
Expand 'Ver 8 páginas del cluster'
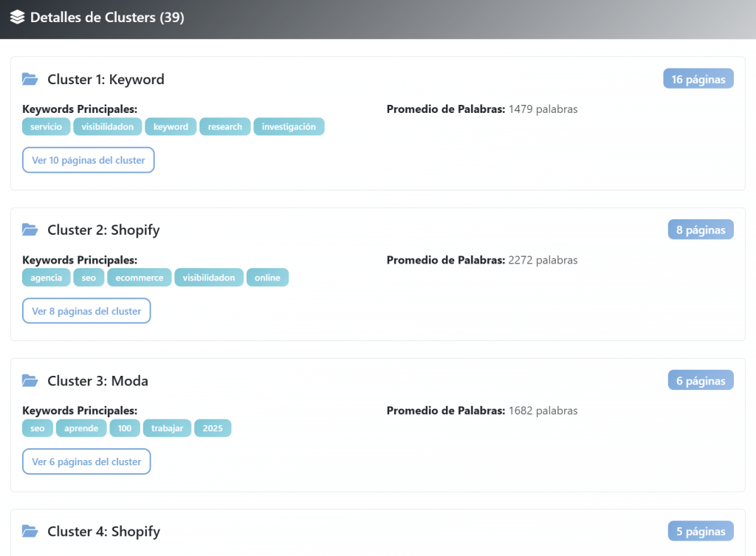86,311
